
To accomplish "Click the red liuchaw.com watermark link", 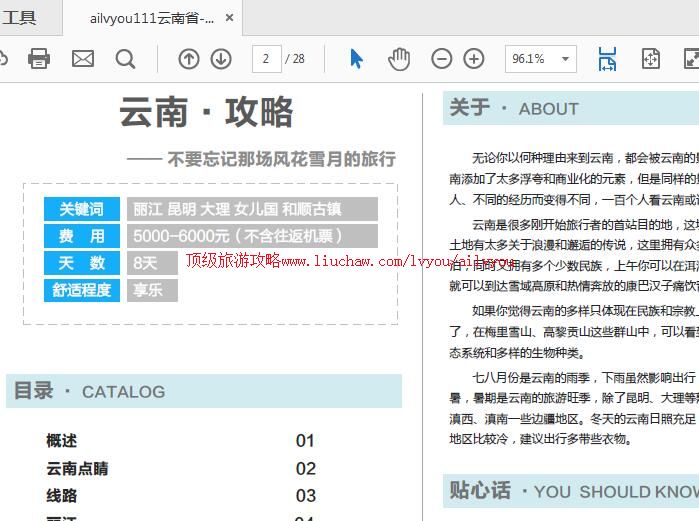I will click(350, 261).
